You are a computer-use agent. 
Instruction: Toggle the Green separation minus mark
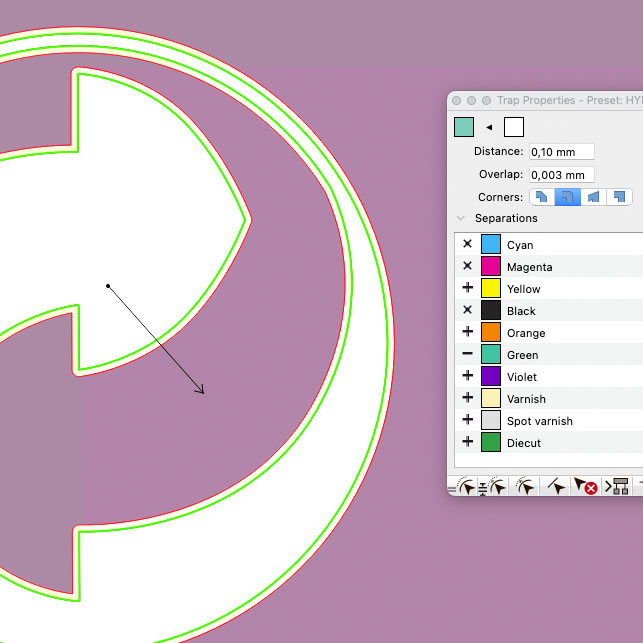[x=467, y=353]
